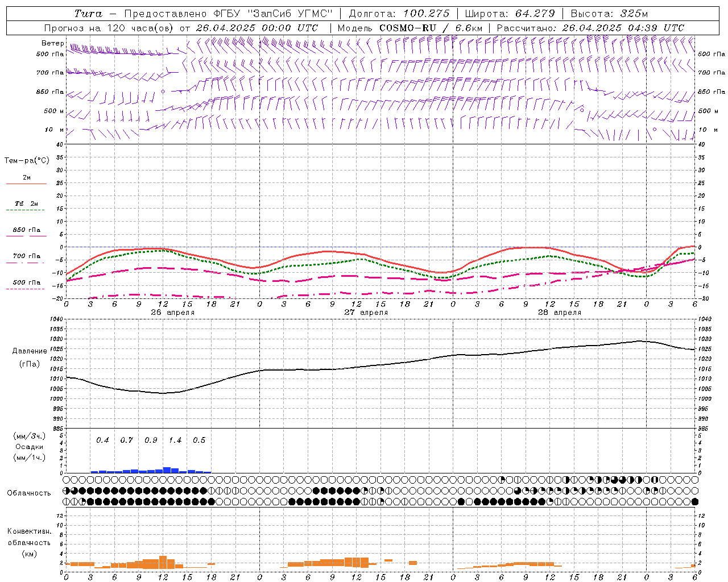This screenshot has height=582, width=728.
Task: Click the "Осадки" precipitation label
Action: (x=30, y=447)
